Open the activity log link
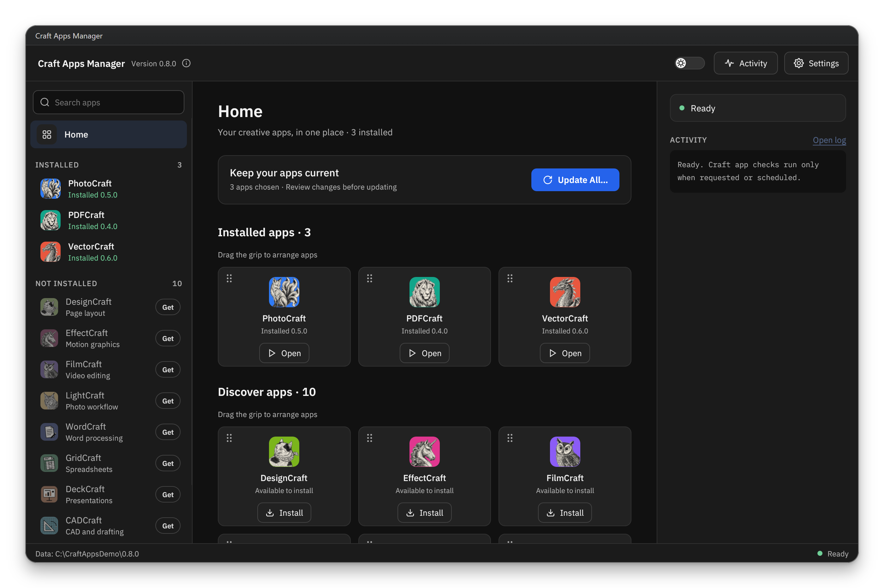This screenshot has width=884, height=588. (829, 140)
